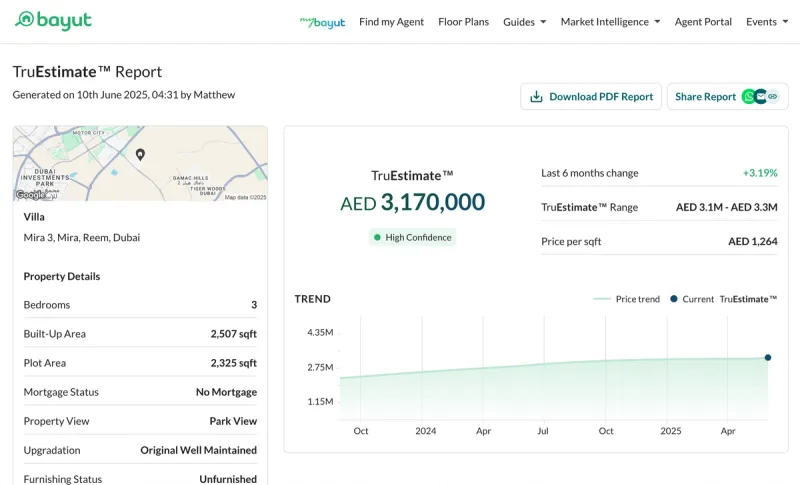The image size is (800, 485).
Task: Click the property pin on the map
Action: click(140, 154)
